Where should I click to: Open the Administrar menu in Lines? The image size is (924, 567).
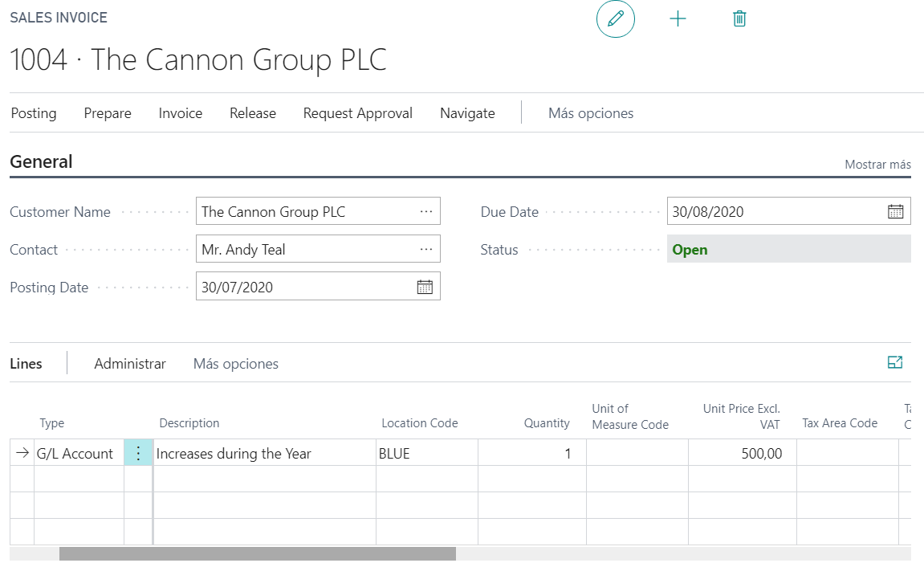click(x=130, y=364)
